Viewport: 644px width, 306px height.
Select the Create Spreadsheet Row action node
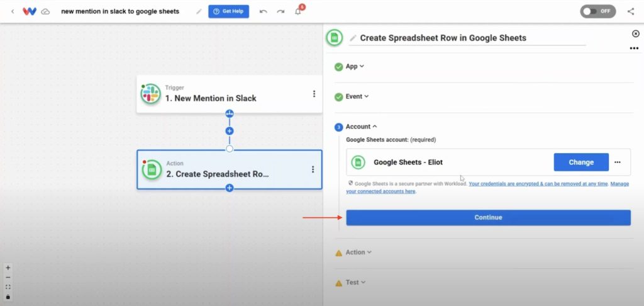229,169
